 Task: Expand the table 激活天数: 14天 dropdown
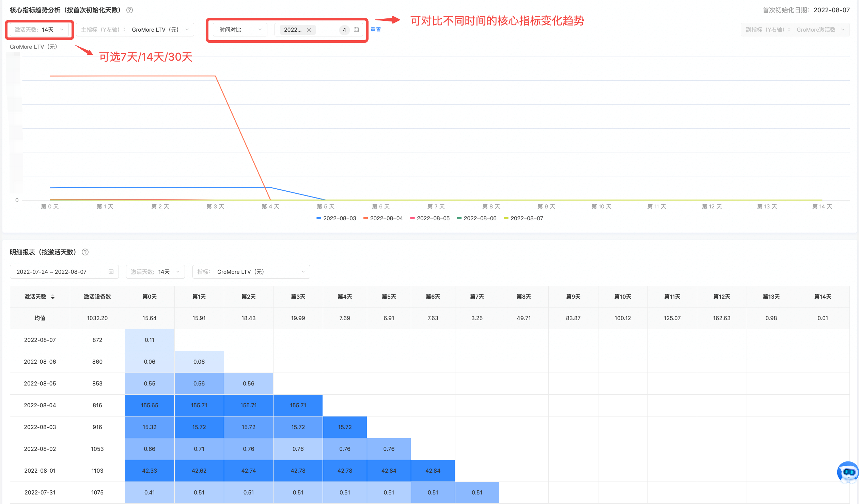coord(155,272)
